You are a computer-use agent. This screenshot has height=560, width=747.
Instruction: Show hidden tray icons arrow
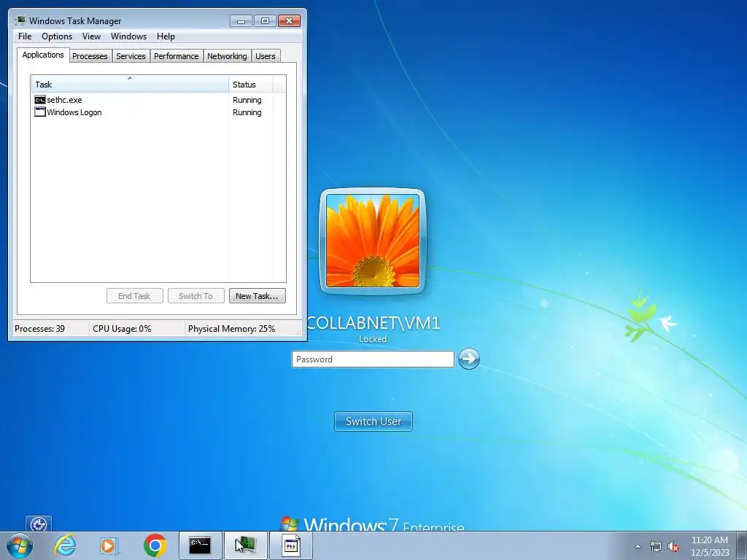click(638, 546)
